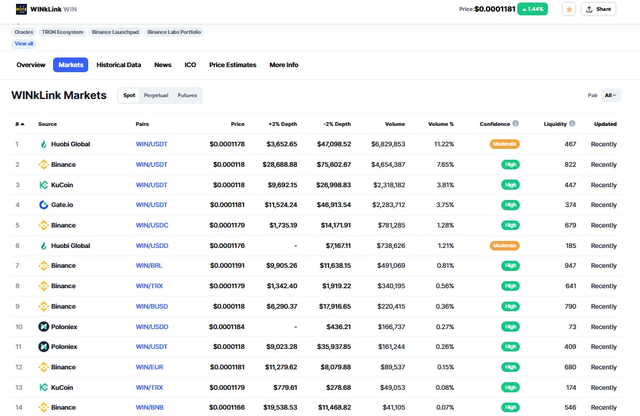
Task: Open Binance WIN/USDT pair link in row 2
Action: click(x=151, y=165)
